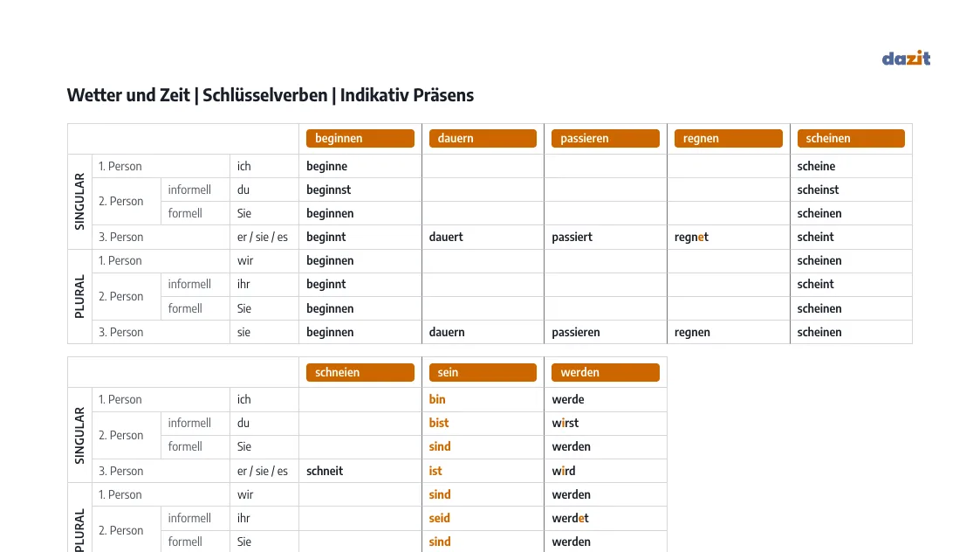
Task: Click the page title Wetter und Zeit
Action: [x=270, y=95]
